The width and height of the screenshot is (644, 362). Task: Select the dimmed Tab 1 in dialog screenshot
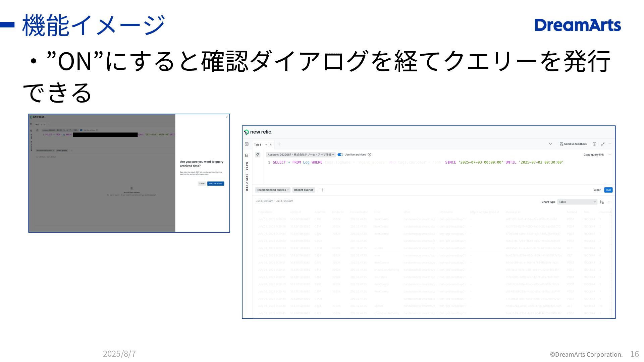[37, 124]
